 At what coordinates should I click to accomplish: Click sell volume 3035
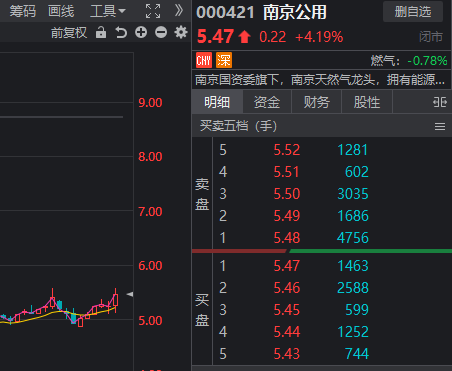[353, 194]
